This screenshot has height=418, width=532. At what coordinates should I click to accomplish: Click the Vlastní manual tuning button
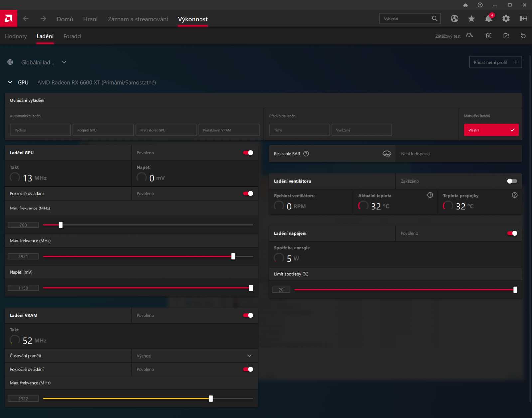click(x=491, y=130)
